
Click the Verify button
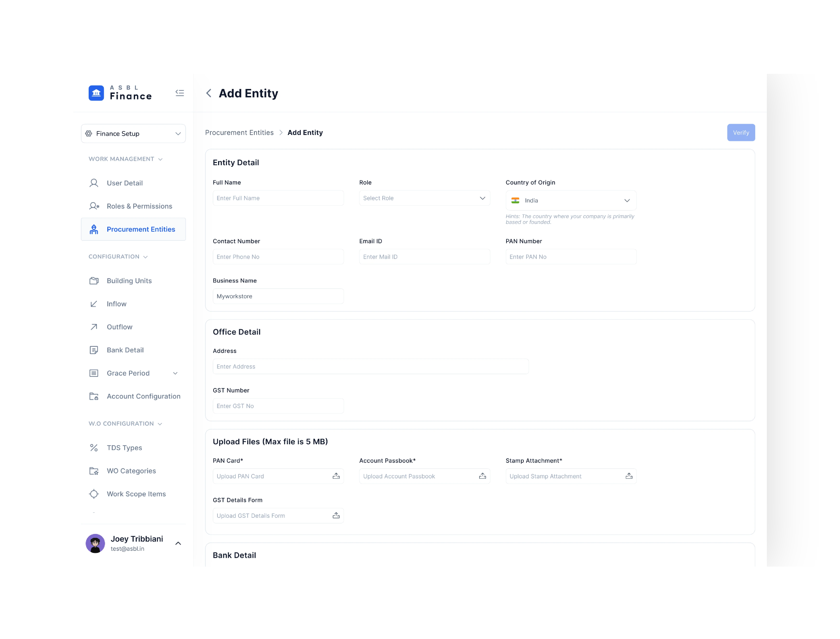coord(741,133)
